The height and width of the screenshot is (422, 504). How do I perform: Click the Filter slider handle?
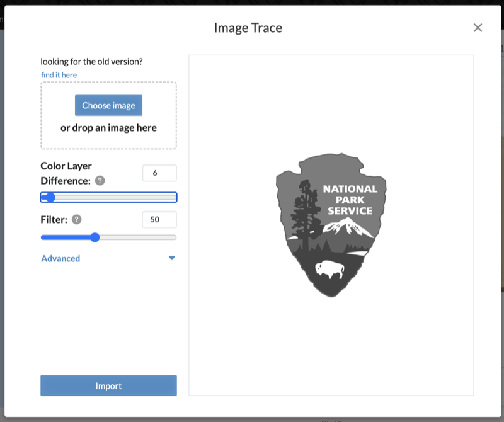pos(95,237)
